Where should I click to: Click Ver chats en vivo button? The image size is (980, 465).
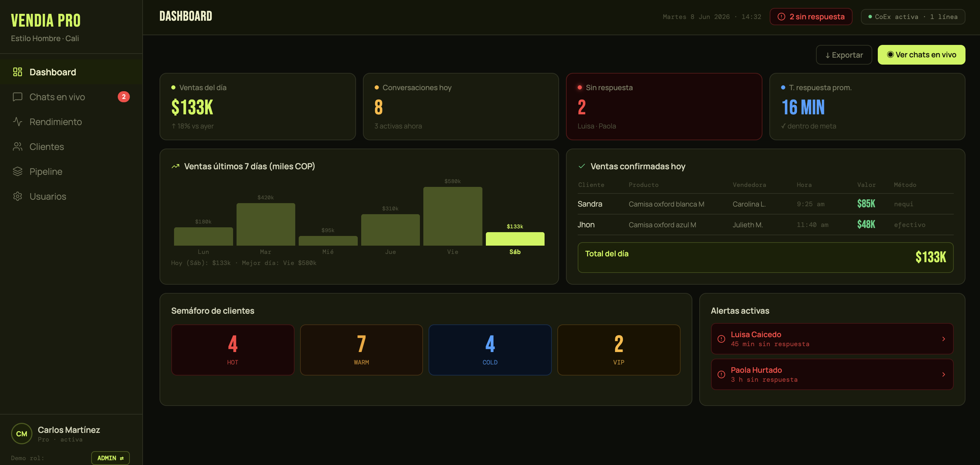click(x=921, y=55)
